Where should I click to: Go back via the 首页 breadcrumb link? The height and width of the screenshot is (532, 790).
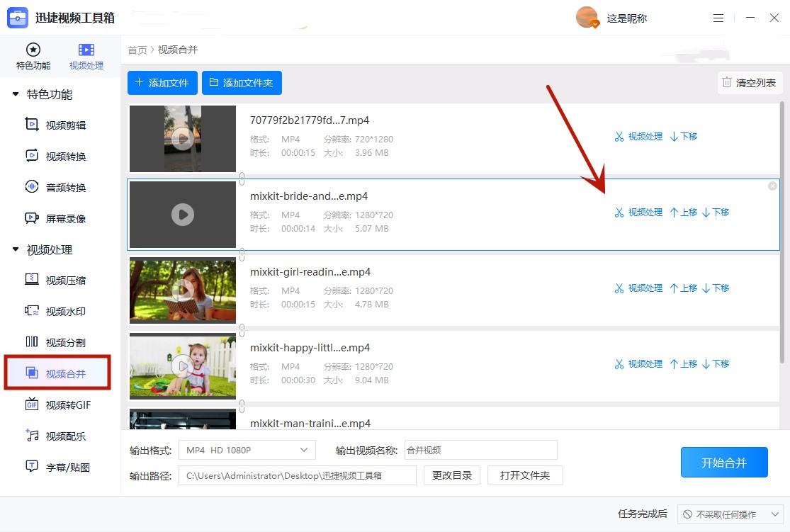137,50
